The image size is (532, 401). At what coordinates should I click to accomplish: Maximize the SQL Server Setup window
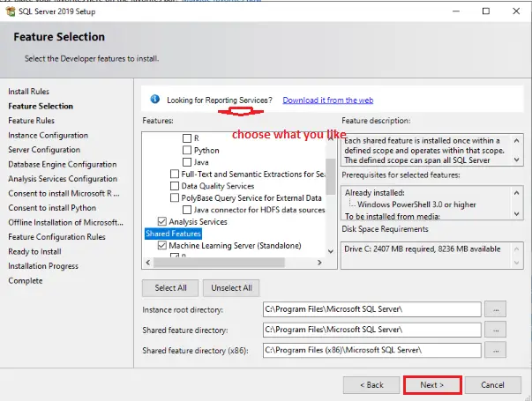click(x=486, y=11)
